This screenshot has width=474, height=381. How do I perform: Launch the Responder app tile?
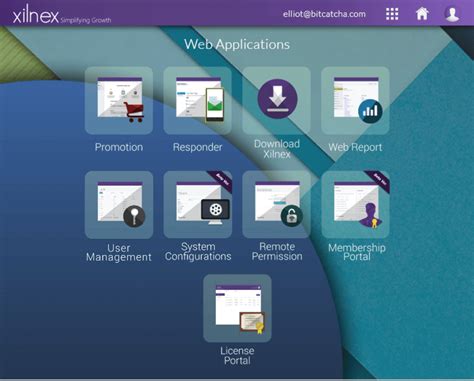click(x=198, y=100)
